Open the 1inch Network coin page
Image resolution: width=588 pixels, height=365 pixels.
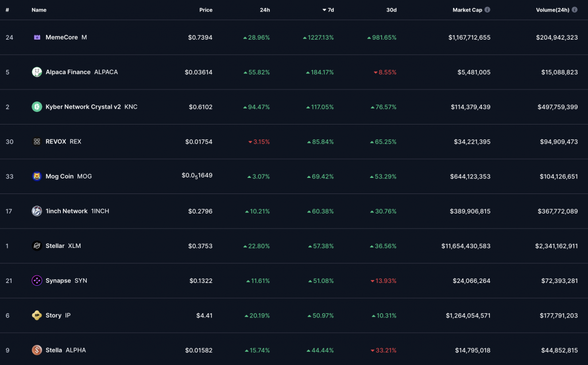click(67, 211)
